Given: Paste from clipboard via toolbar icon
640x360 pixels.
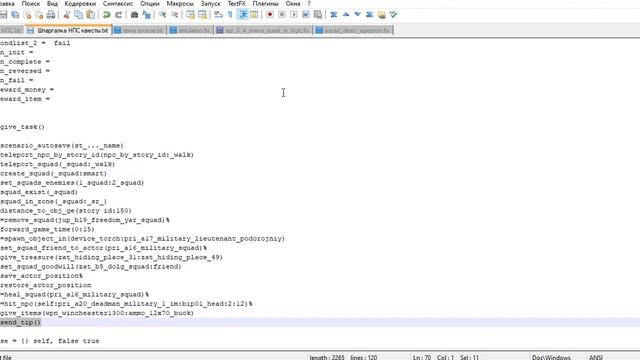Looking at the screenshot, I should click(91, 15).
